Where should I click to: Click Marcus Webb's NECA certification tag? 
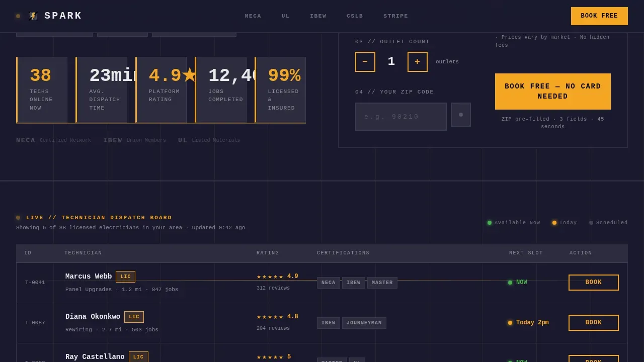[x=329, y=283]
